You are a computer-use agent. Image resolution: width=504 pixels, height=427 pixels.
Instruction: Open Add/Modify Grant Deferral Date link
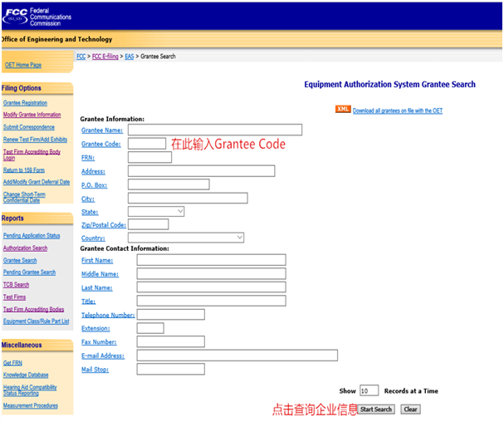(37, 182)
